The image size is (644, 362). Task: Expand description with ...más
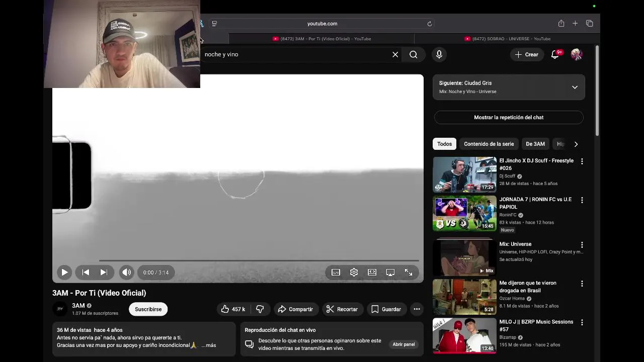(209, 345)
